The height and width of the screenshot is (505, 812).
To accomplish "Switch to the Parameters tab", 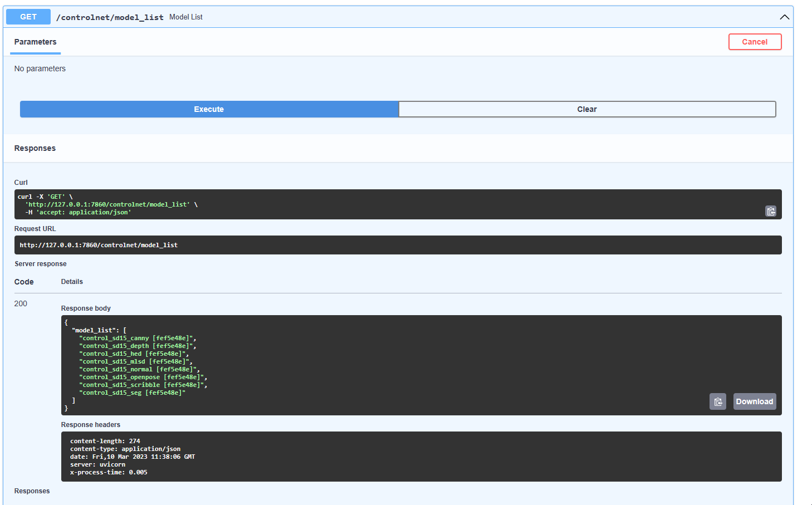I will 35,42.
